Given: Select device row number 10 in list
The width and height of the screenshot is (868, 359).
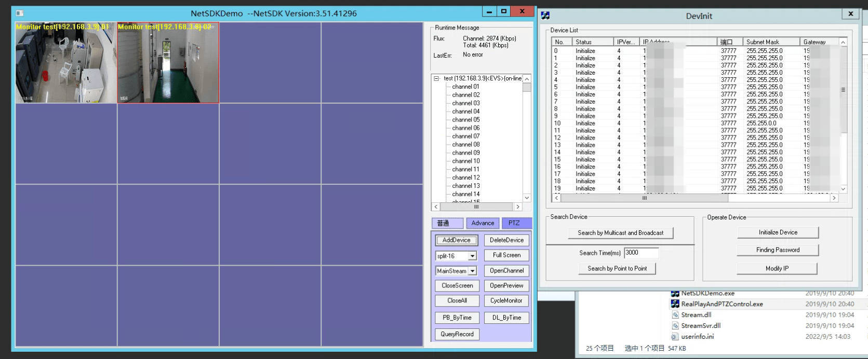Looking at the screenshot, I should 695,123.
